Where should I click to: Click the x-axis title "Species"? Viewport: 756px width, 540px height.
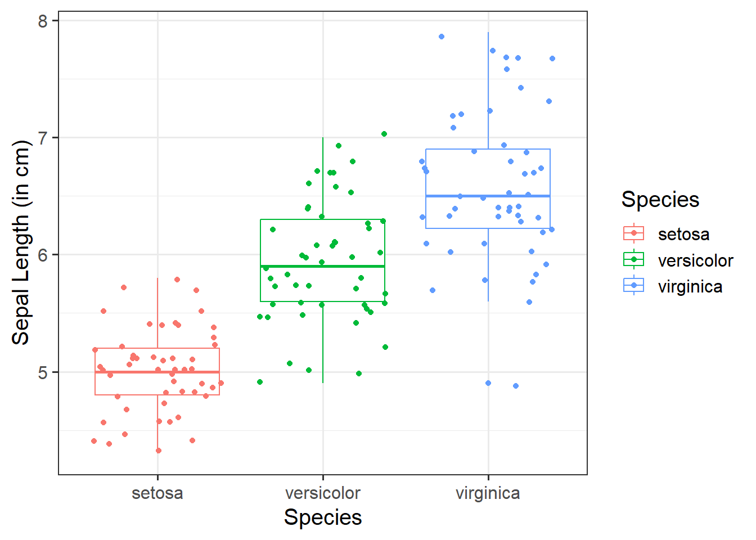click(323, 517)
